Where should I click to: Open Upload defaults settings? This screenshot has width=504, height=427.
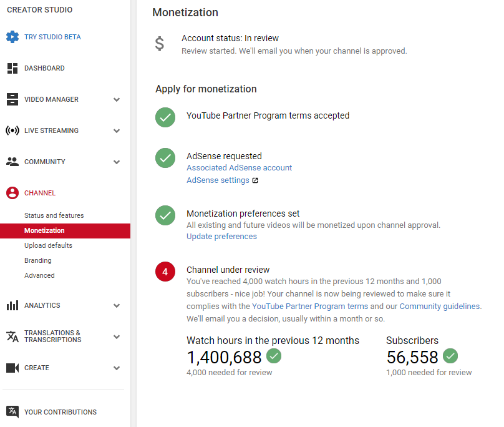click(48, 245)
